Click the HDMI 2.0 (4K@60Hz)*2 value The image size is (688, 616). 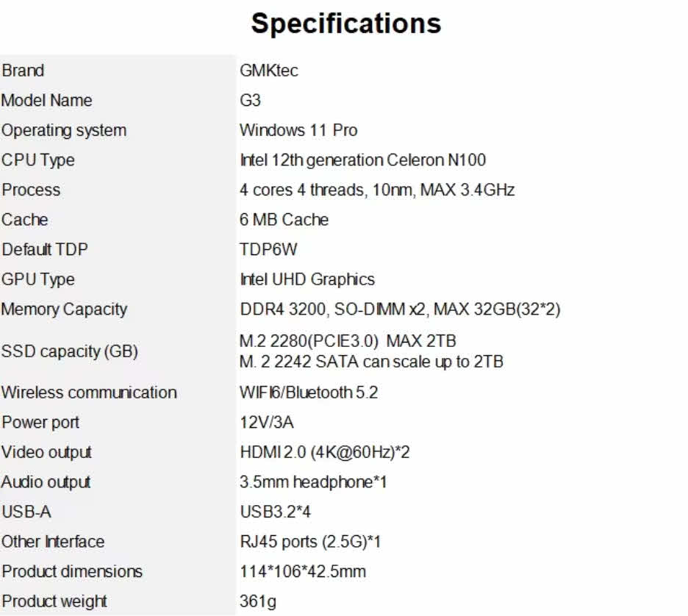[324, 452]
